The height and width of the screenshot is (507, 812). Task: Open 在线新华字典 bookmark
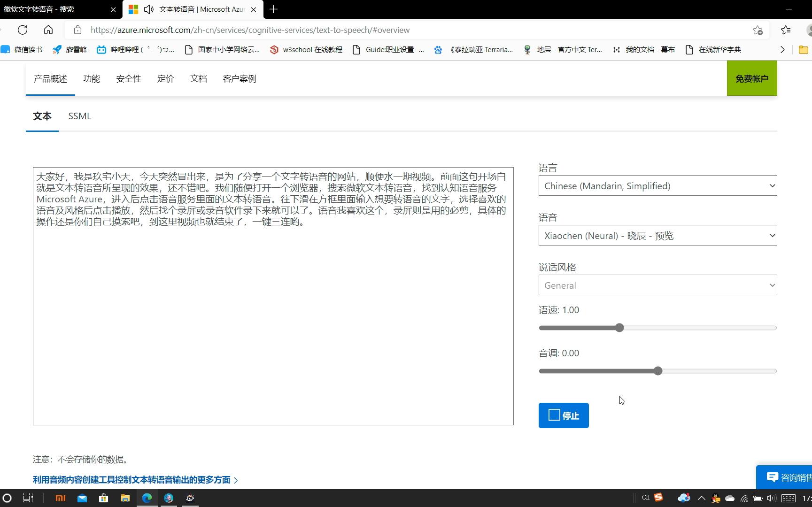pyautogui.click(x=713, y=49)
